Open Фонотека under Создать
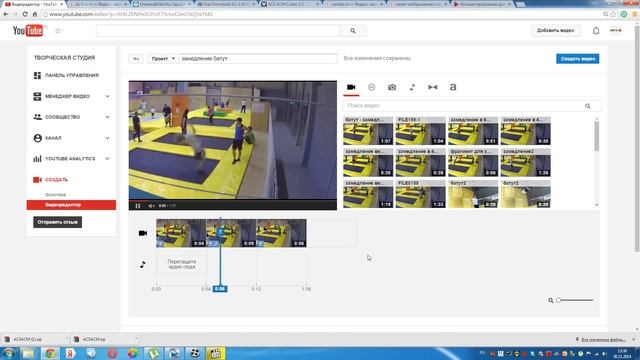This screenshot has width=640, height=360. tap(56, 195)
